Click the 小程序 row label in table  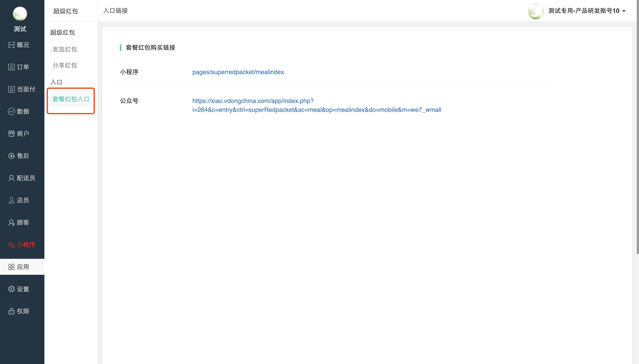pyautogui.click(x=129, y=72)
